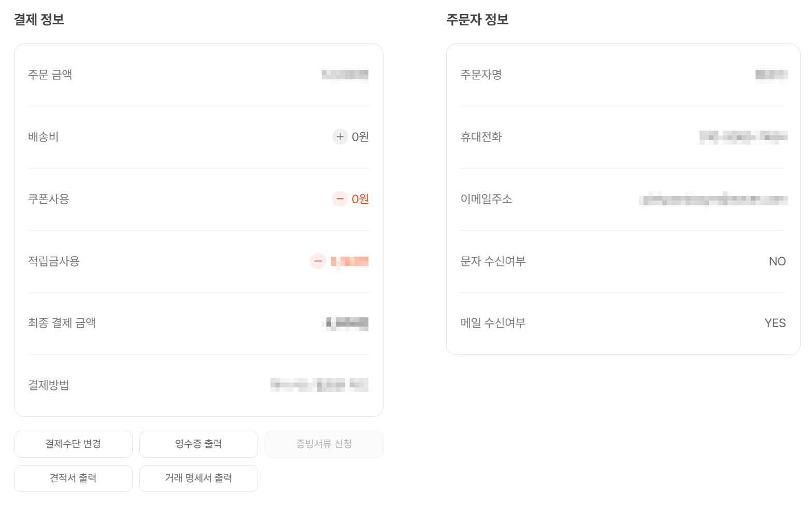Select the 결제 정보 section header

pyautogui.click(x=39, y=19)
